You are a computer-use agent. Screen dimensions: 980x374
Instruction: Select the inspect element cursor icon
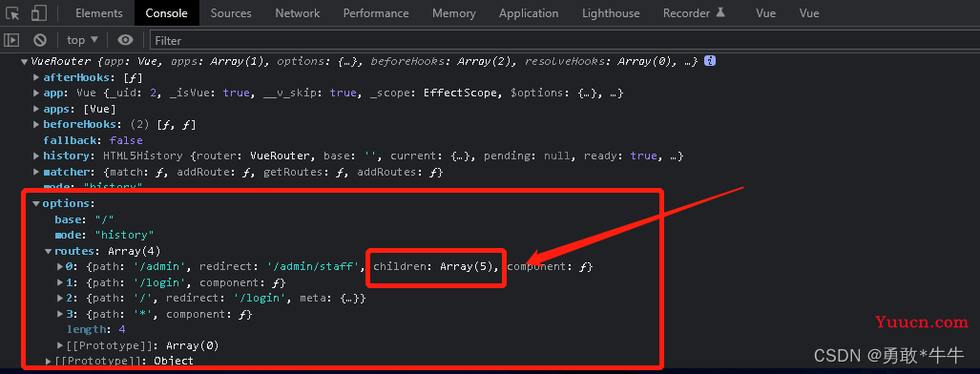pos(13,13)
